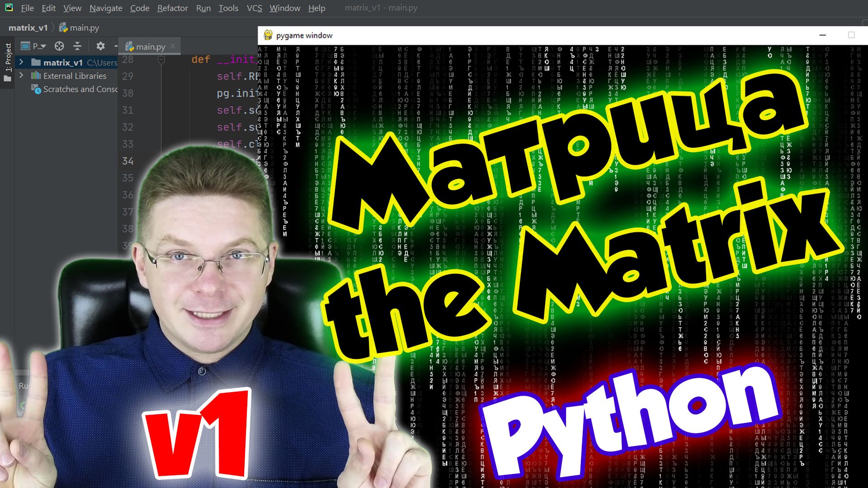Collapse the code fold marker at line 28
Image resolution: width=868 pixels, height=488 pixels.
pyautogui.click(x=162, y=59)
